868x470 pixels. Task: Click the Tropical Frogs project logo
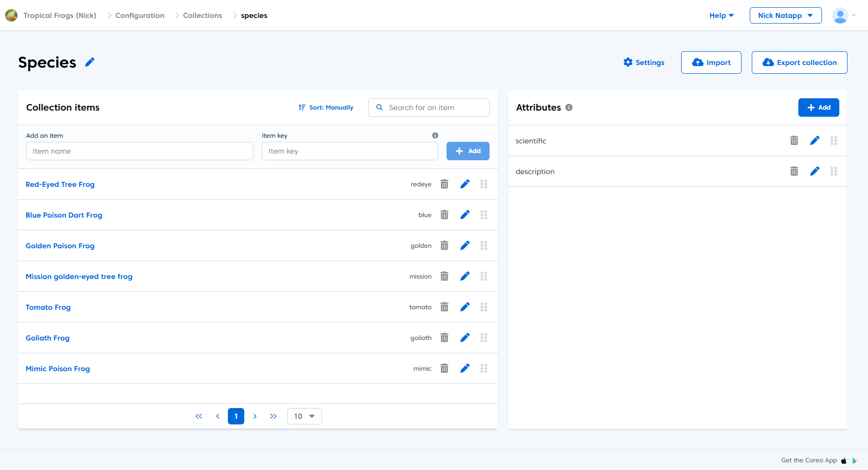(11, 15)
